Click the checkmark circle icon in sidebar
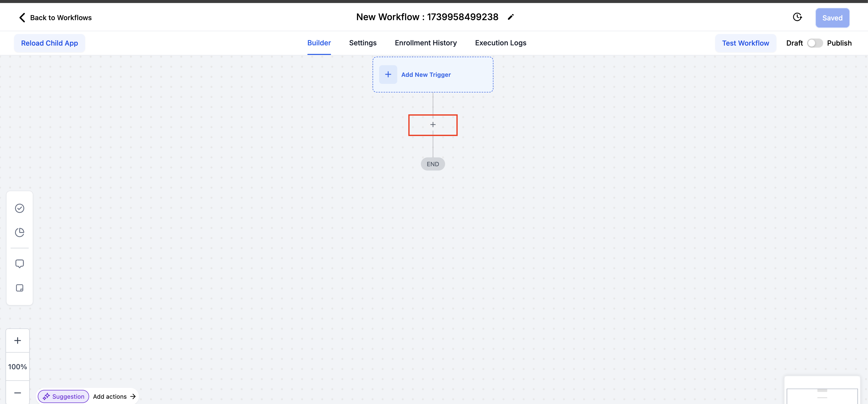This screenshot has height=404, width=868. tap(20, 208)
